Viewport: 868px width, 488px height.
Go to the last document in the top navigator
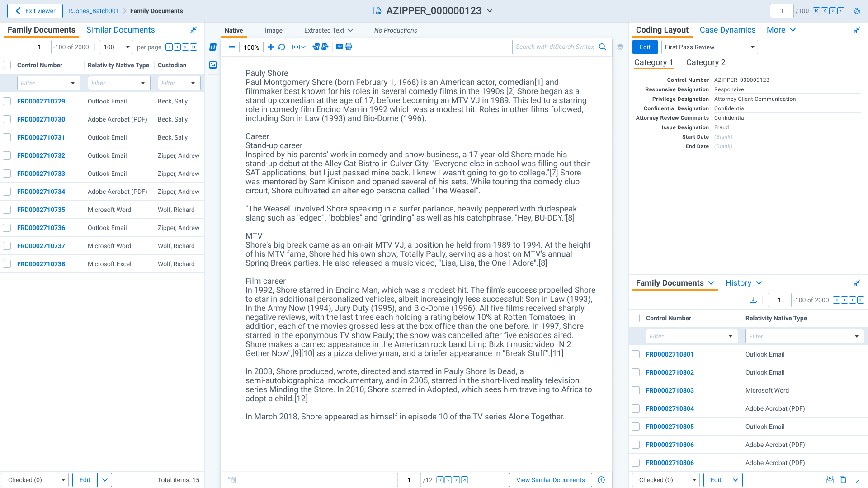click(841, 11)
